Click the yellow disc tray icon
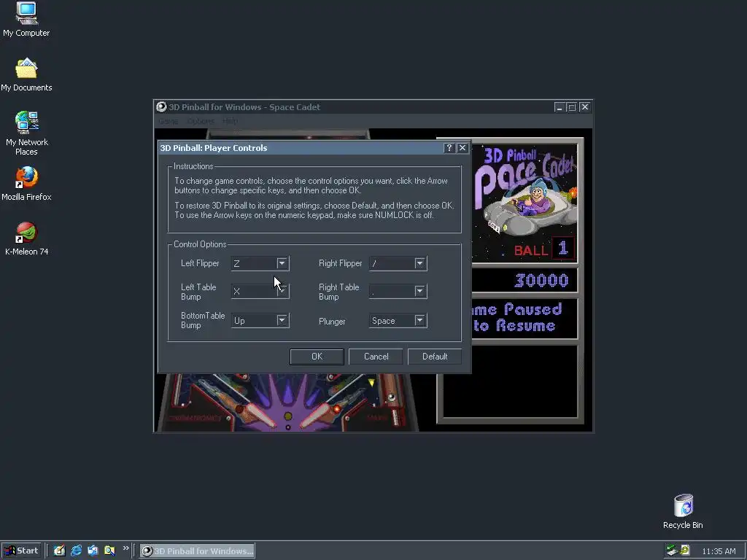Viewport: 747px width, 560px height. [x=685, y=551]
